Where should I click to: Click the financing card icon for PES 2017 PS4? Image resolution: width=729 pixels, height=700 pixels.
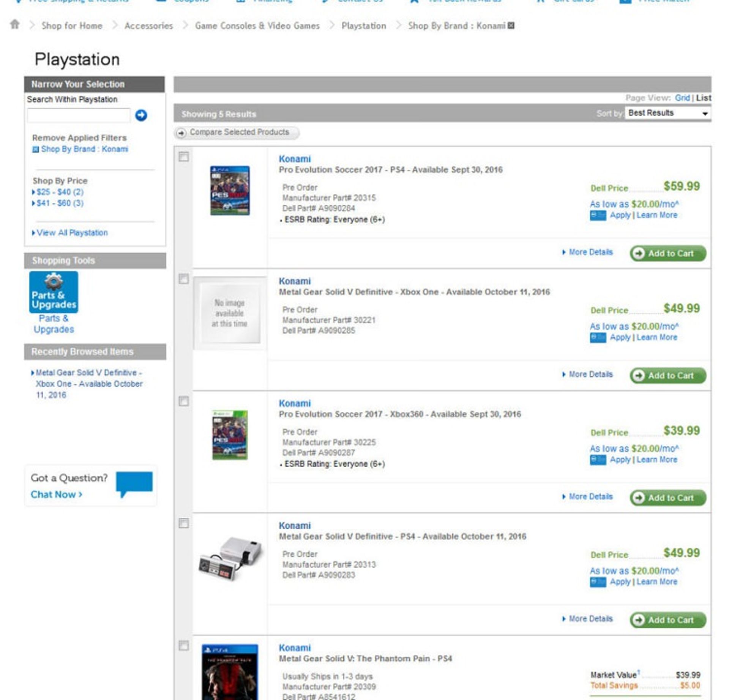tap(598, 215)
